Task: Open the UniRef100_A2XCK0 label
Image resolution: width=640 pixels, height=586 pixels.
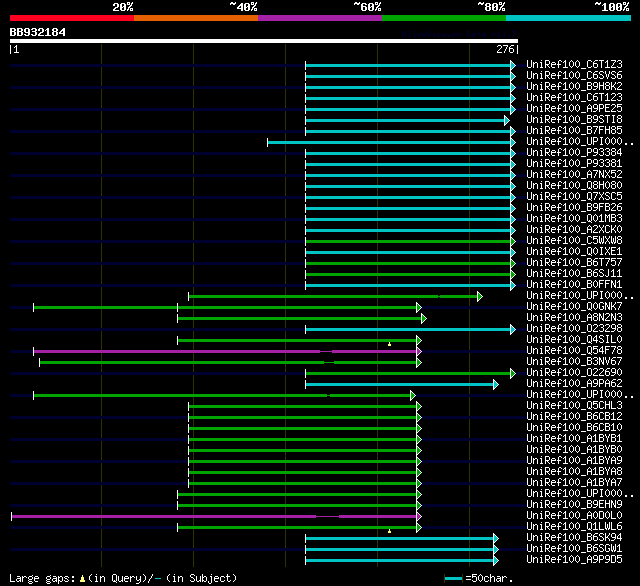Action: tap(574, 230)
